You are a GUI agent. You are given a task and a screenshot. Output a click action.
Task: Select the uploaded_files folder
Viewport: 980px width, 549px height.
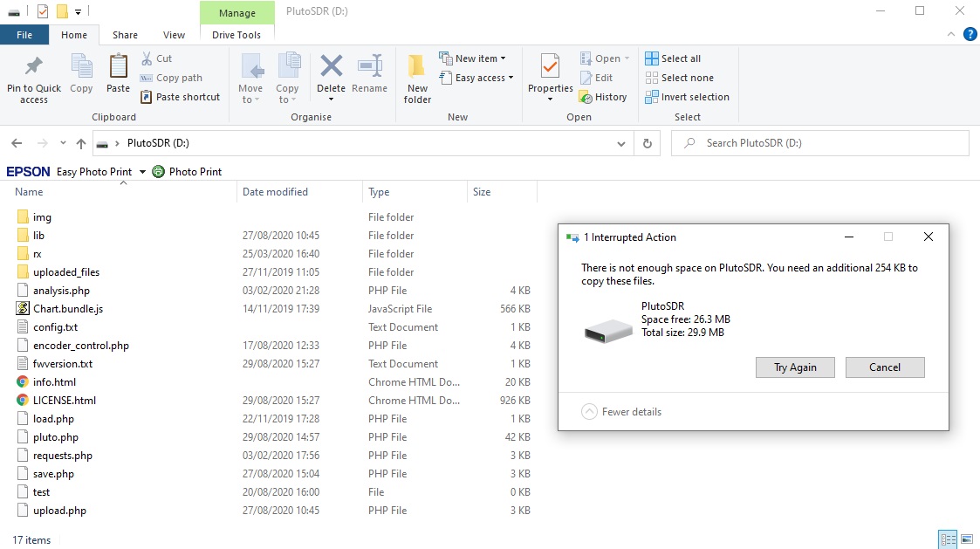point(66,272)
